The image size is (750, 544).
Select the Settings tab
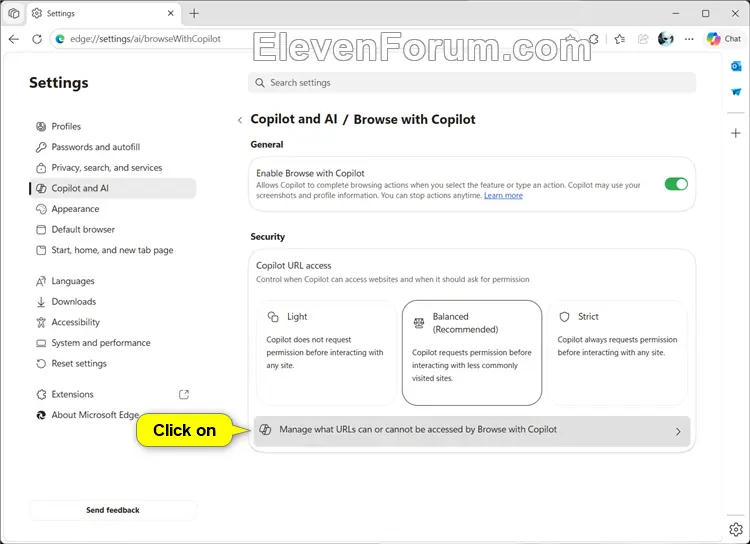click(103, 13)
